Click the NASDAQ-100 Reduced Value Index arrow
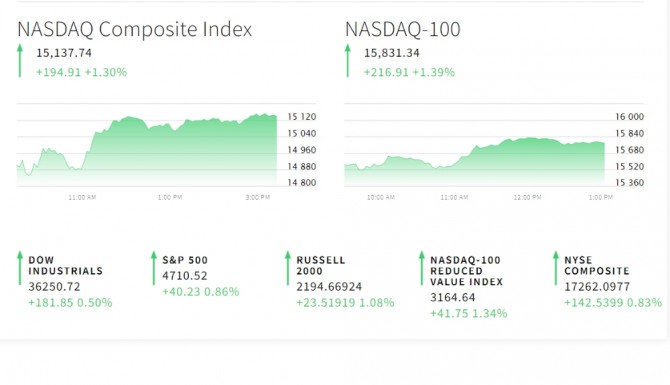The width and height of the screenshot is (670, 385). pos(422,268)
